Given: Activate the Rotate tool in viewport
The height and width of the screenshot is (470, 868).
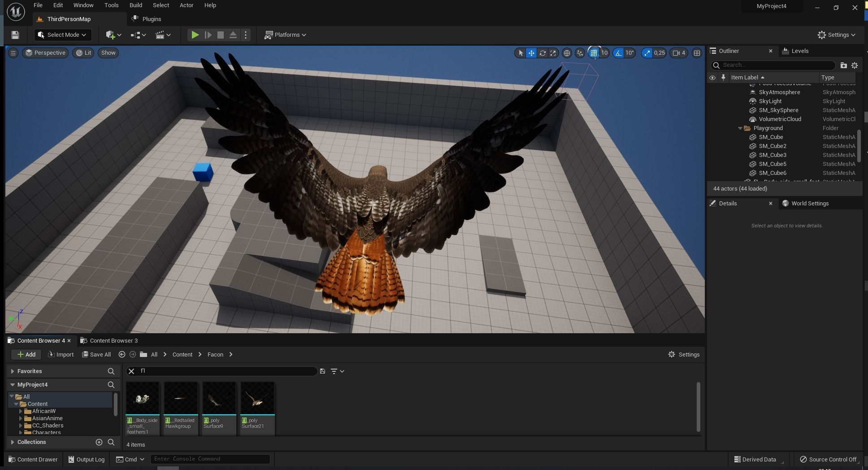Looking at the screenshot, I should [x=542, y=53].
